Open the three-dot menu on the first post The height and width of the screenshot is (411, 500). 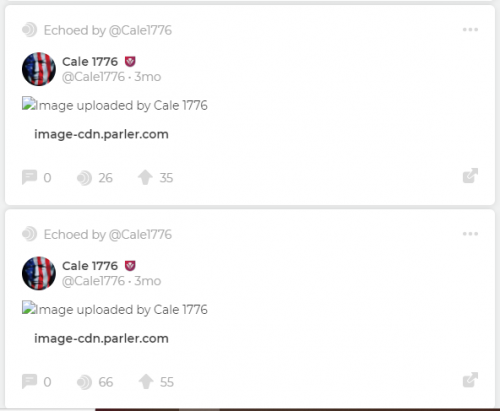(x=470, y=30)
